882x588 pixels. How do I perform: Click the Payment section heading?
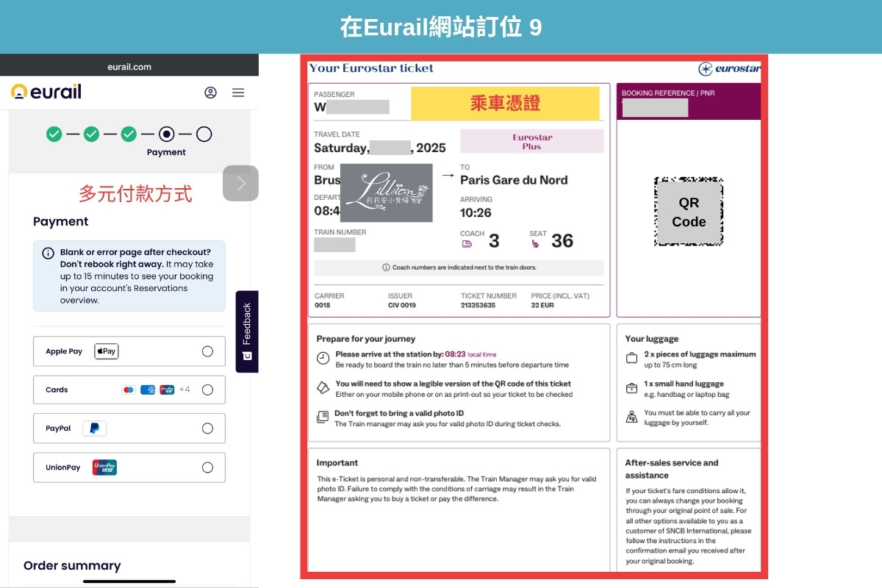[60, 221]
